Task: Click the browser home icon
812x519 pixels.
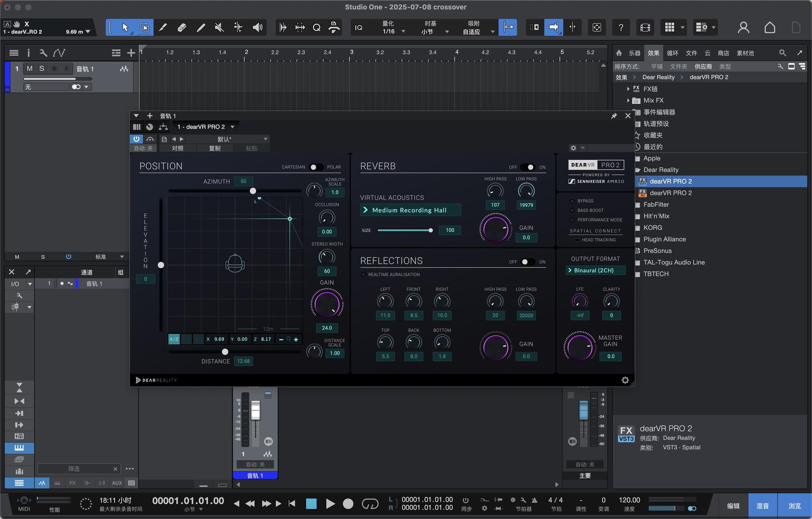Action: (x=619, y=53)
